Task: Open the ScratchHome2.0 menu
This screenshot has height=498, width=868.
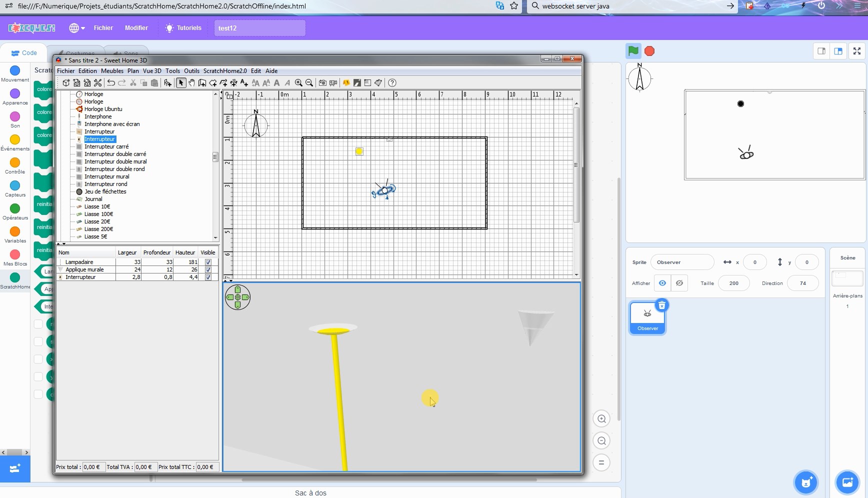Action: (x=224, y=71)
